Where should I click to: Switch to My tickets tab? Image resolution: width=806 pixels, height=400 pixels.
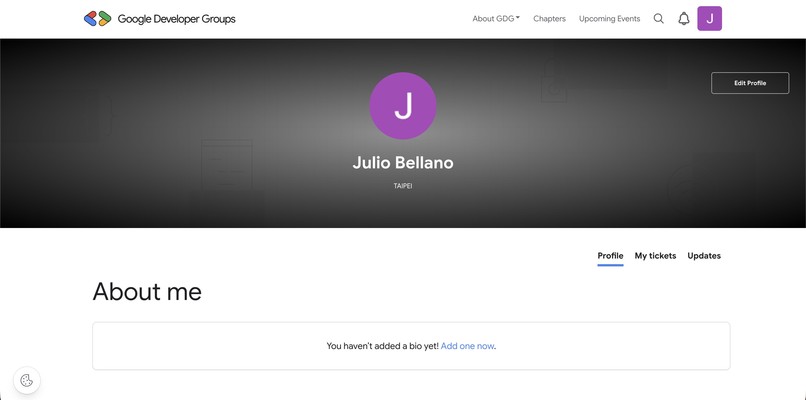point(655,256)
